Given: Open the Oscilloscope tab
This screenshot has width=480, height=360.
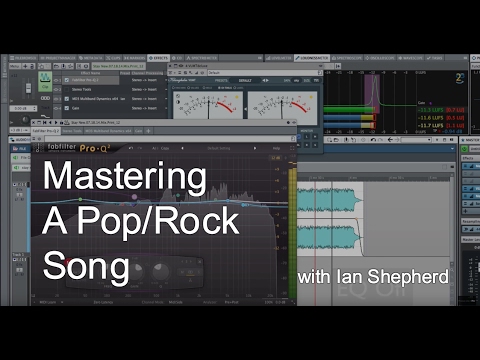Looking at the screenshot, I should point(380,58).
